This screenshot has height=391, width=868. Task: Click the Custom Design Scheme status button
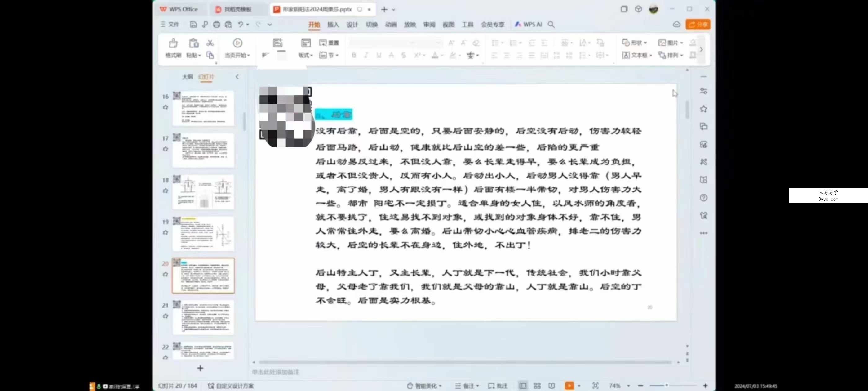tap(231, 386)
